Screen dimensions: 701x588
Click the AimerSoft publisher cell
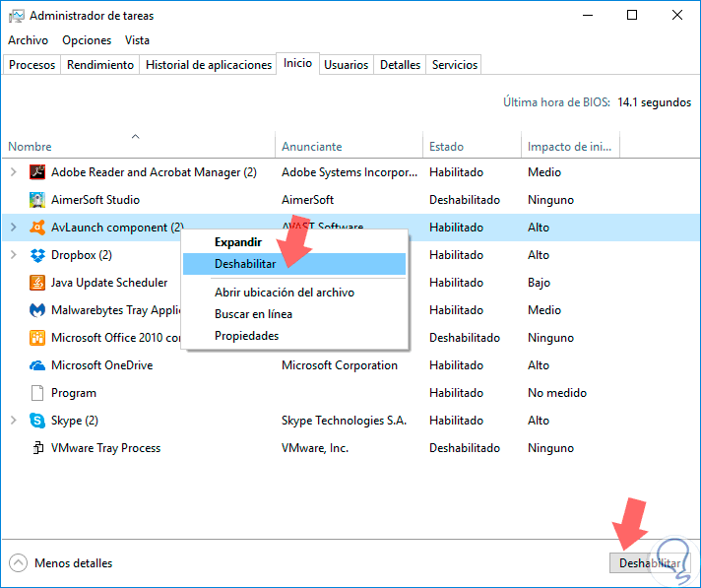pyautogui.click(x=307, y=200)
